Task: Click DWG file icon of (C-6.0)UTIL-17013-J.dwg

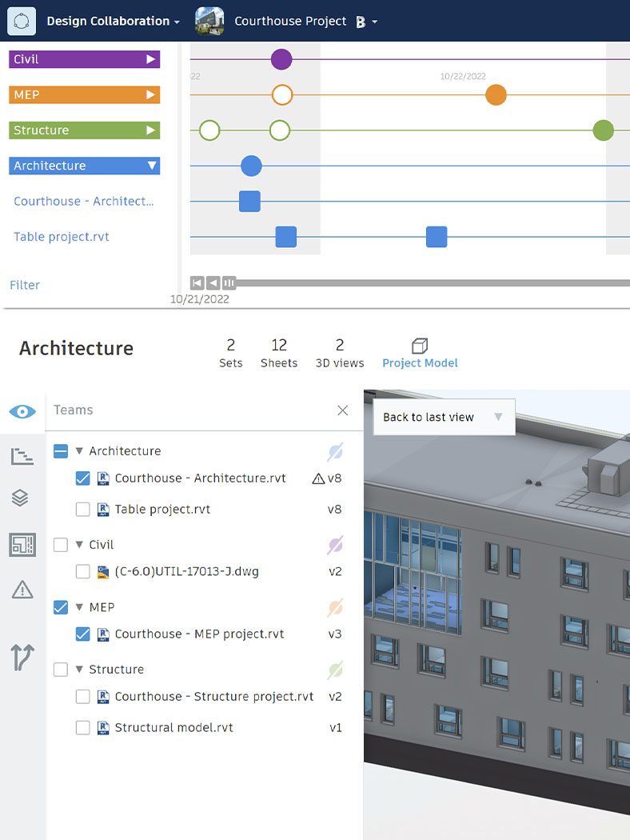Action: pos(103,572)
